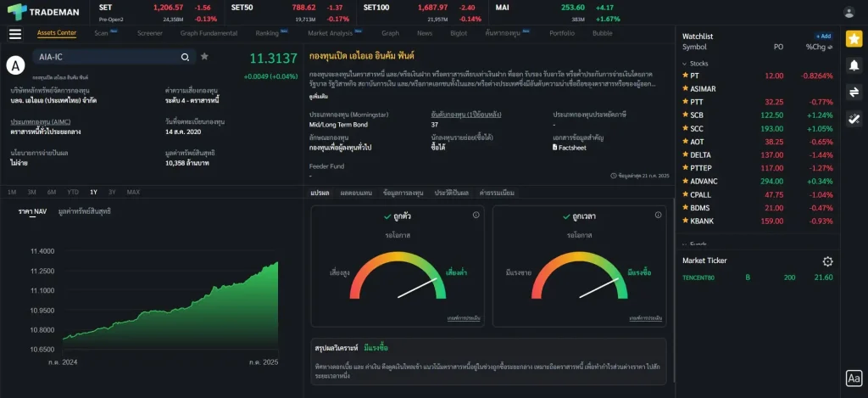Click the + Add watchlist button
868x398 pixels.
823,36
